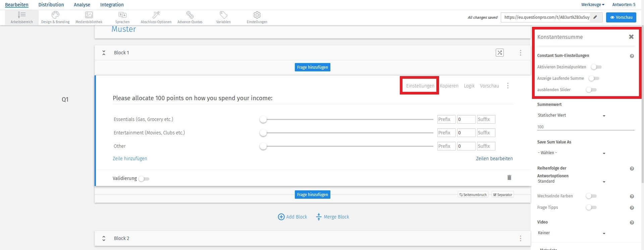Click the Zeile hinzufügen link
This screenshot has height=250, width=644.
pyautogui.click(x=130, y=159)
